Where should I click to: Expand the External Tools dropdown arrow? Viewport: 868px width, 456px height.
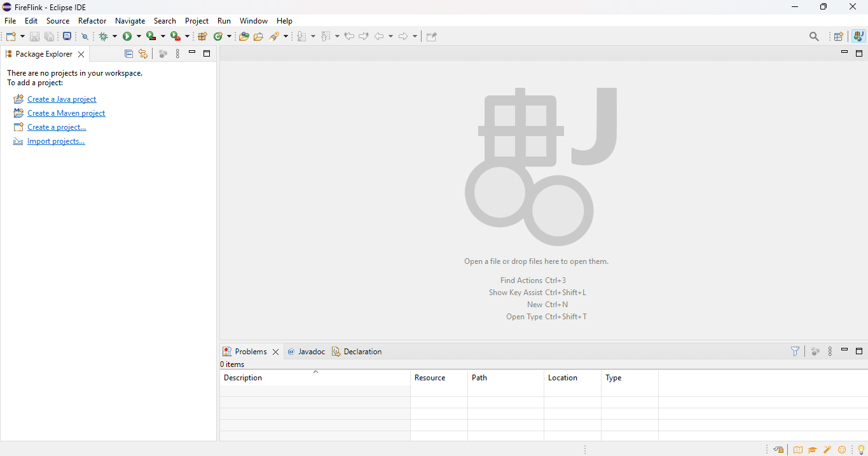coord(187,36)
